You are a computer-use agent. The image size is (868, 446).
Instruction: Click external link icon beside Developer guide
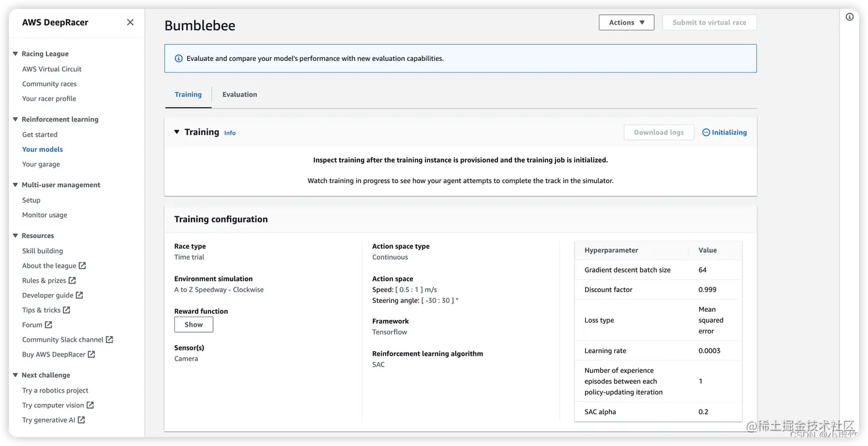tap(79, 296)
